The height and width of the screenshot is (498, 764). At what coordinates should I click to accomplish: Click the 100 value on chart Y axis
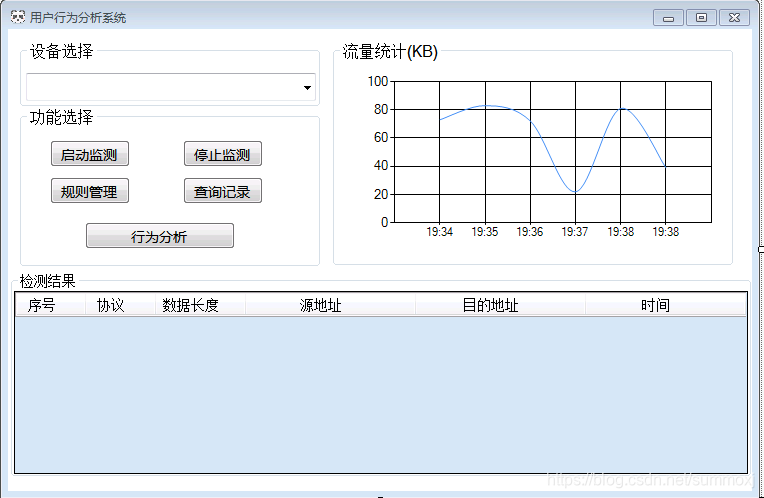pyautogui.click(x=378, y=81)
